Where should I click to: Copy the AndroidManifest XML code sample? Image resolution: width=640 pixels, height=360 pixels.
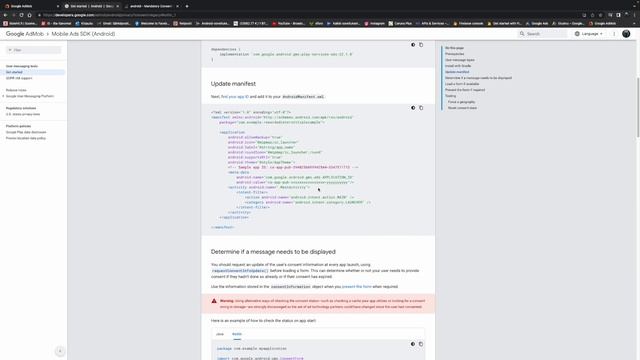tap(421, 108)
